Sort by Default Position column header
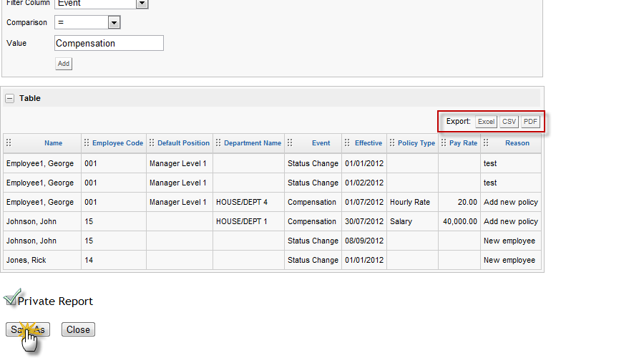This screenshot has width=644, height=358. tap(183, 143)
